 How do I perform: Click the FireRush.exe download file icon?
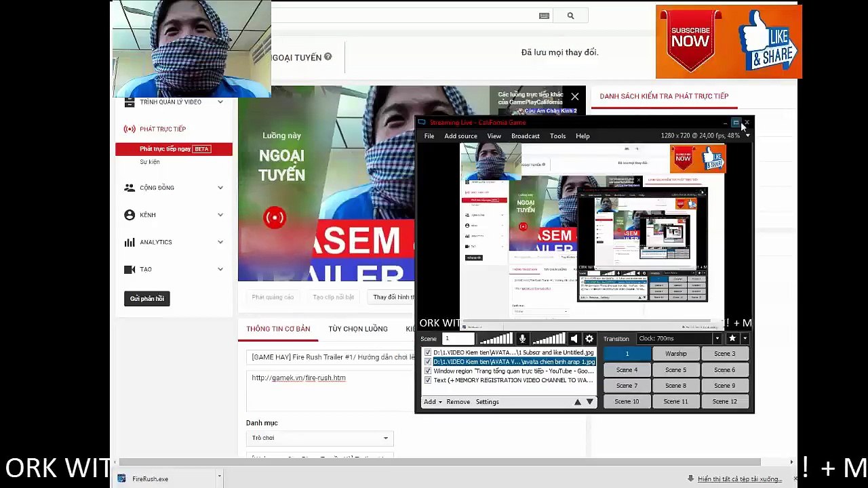point(121,479)
